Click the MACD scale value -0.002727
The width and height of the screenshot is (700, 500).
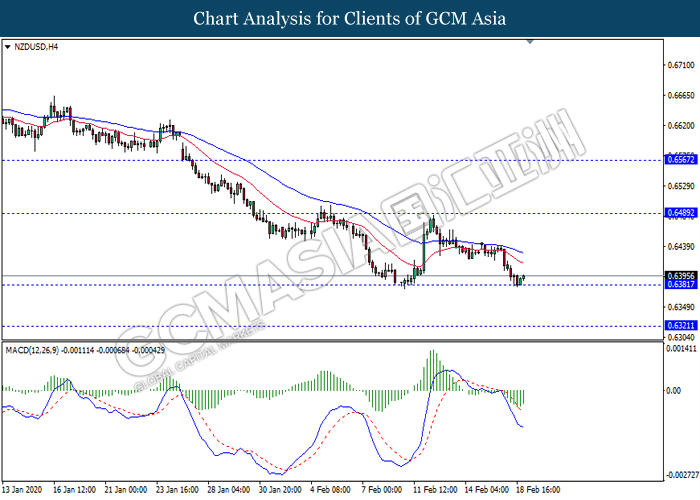[681, 475]
